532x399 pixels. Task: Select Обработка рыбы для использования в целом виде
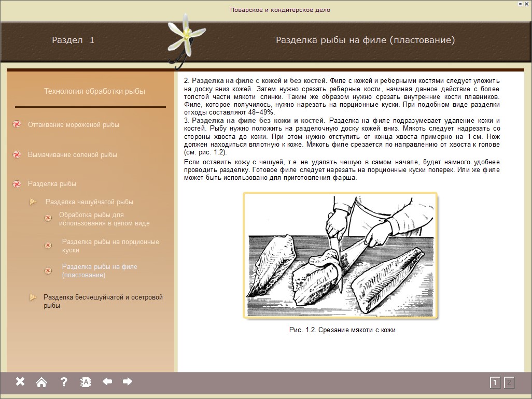104,219
